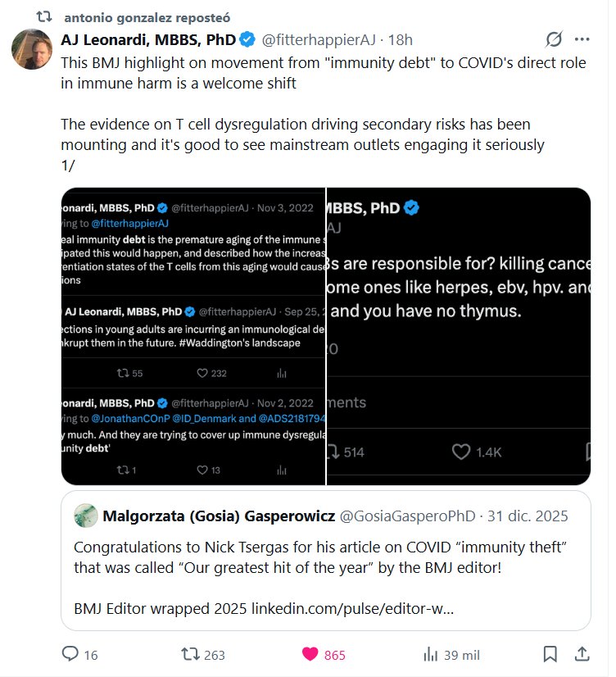The image size is (616, 677).
Task: Open the left embedded tweets screenshot
Action: click(x=193, y=336)
